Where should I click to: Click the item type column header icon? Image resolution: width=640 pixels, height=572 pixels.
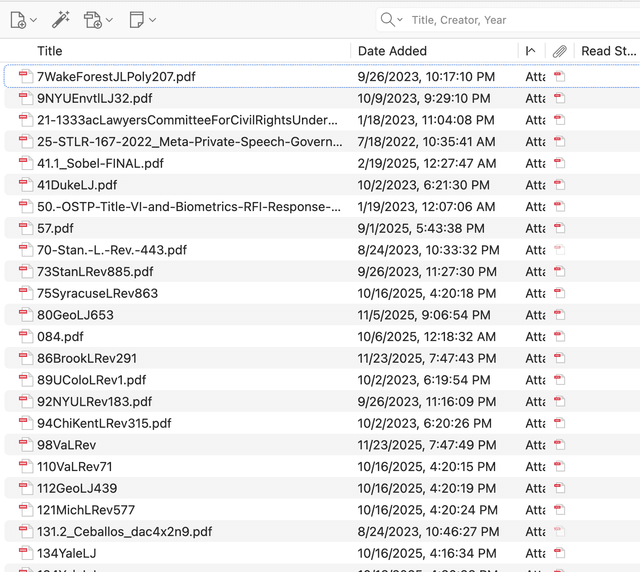[x=530, y=51]
